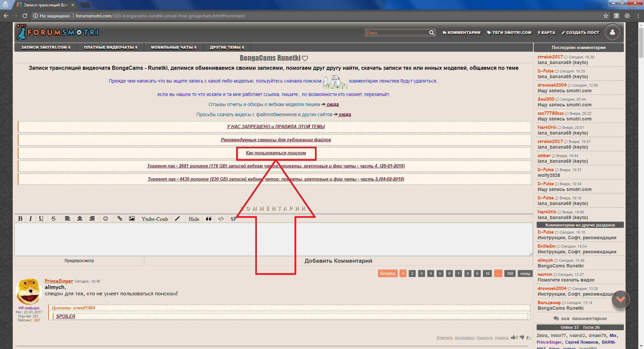This screenshot has height=349, width=644.
Task: Open the emoji smiley picker
Action: [x=106, y=218]
